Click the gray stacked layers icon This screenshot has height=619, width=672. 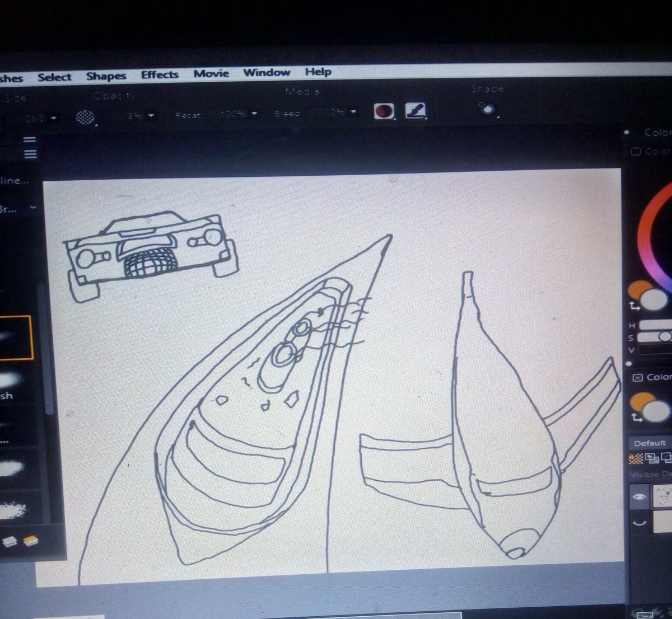click(x=11, y=541)
